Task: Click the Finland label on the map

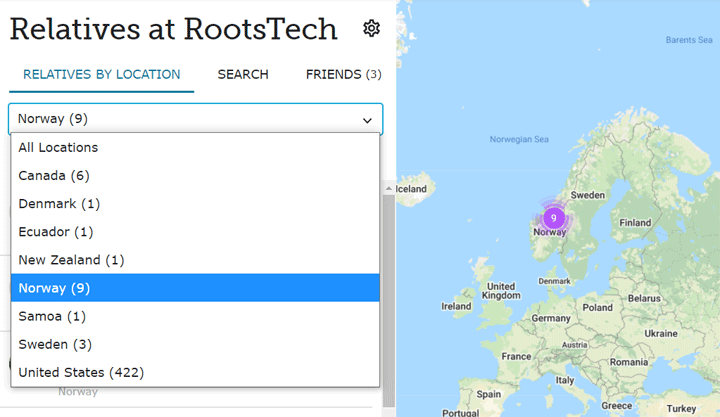Action: tap(635, 223)
